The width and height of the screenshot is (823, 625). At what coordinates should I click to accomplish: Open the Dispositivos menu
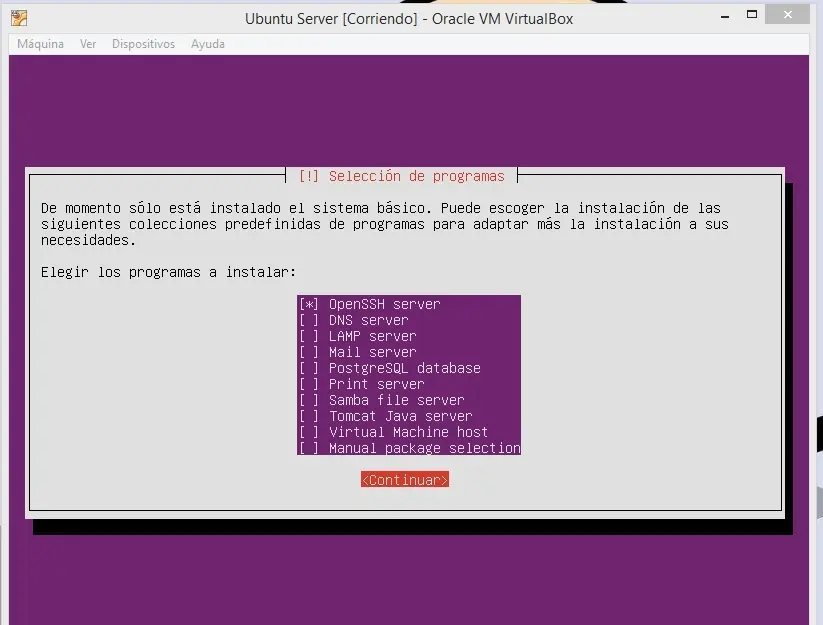click(x=143, y=44)
